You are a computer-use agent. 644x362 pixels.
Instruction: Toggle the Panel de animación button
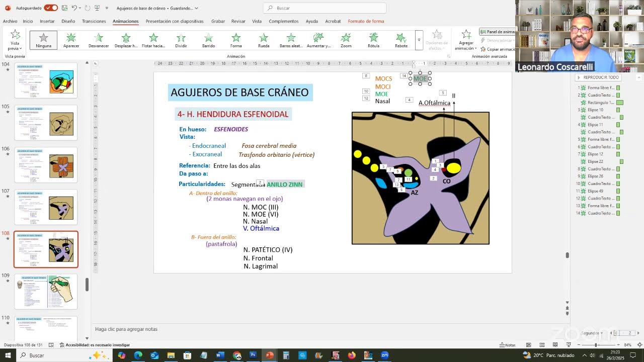[498, 32]
